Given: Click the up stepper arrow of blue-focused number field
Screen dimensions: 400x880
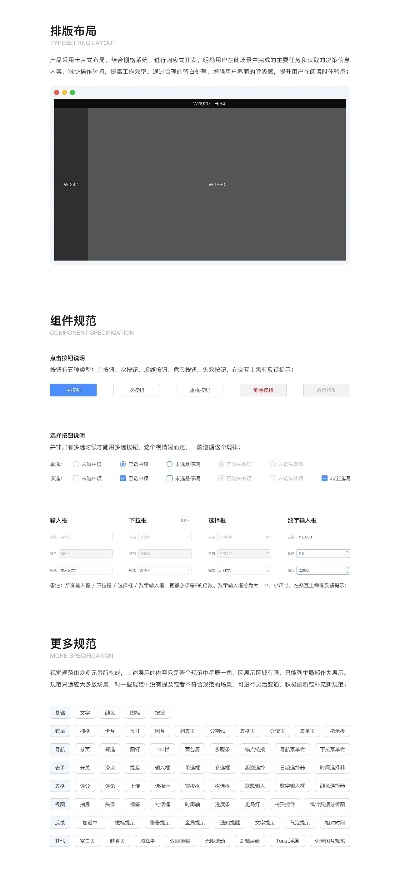Looking at the screenshot, I should coord(347,551).
